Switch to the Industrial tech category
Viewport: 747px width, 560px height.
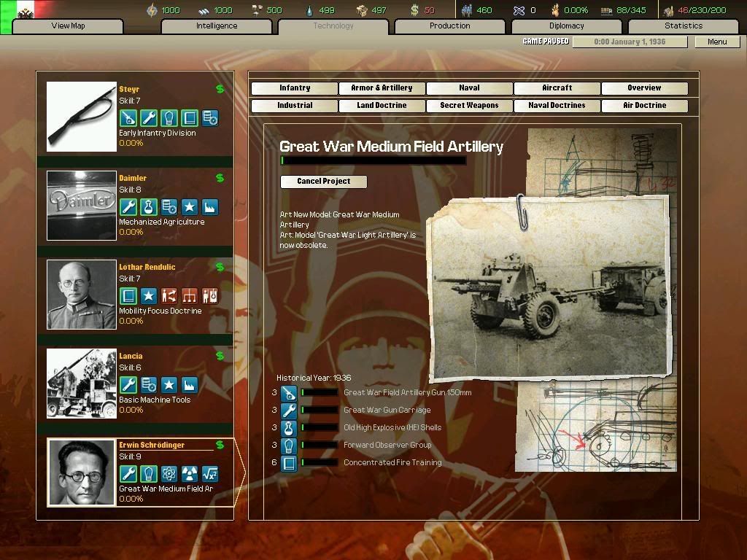pos(295,106)
